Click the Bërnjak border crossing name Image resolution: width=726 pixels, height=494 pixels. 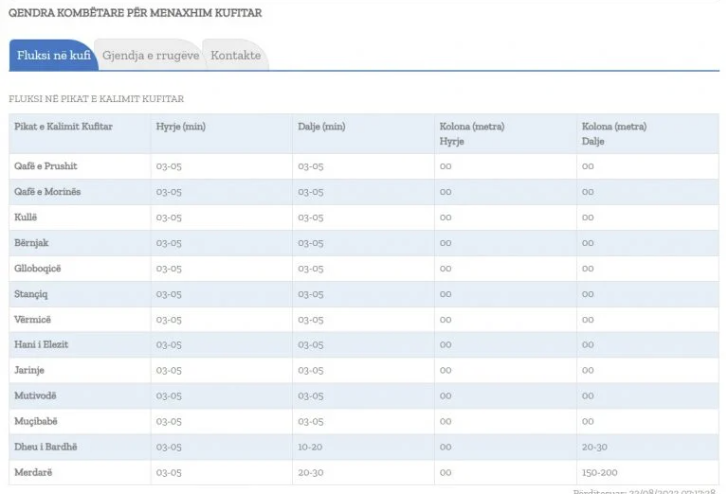32,243
